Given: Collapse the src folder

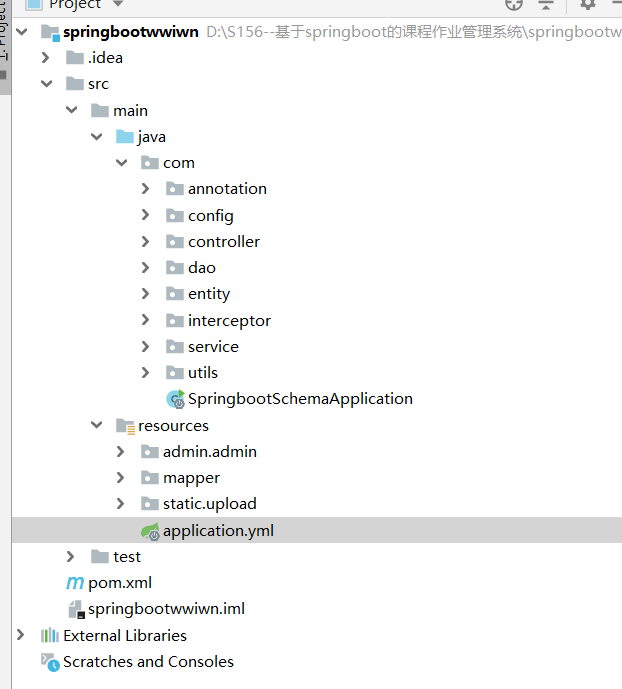Looking at the screenshot, I should coord(47,83).
